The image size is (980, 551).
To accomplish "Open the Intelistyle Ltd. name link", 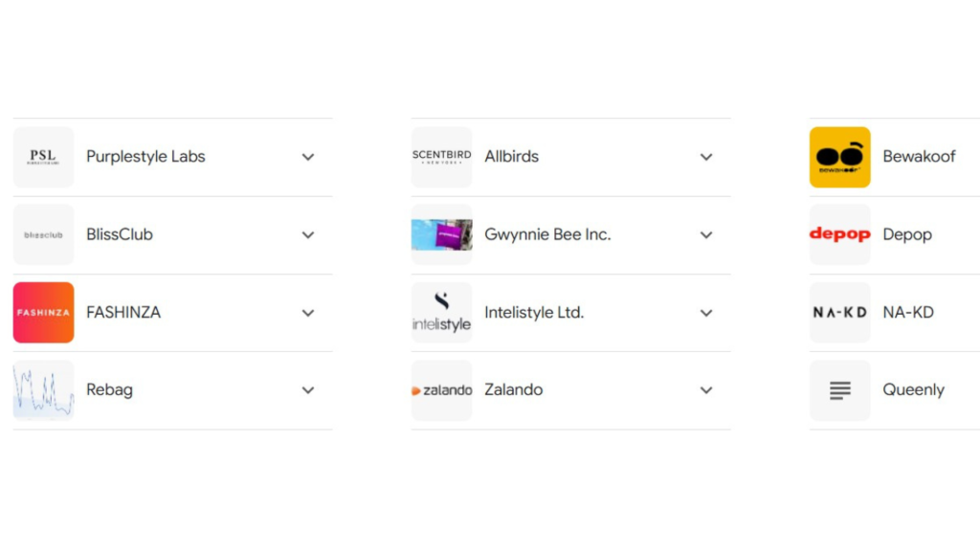I will (x=534, y=313).
